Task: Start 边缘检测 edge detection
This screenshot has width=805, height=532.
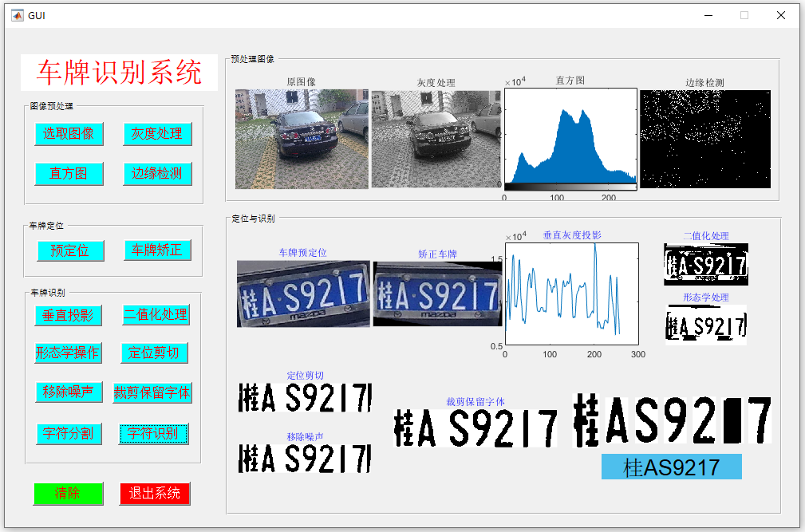Action: (x=157, y=173)
